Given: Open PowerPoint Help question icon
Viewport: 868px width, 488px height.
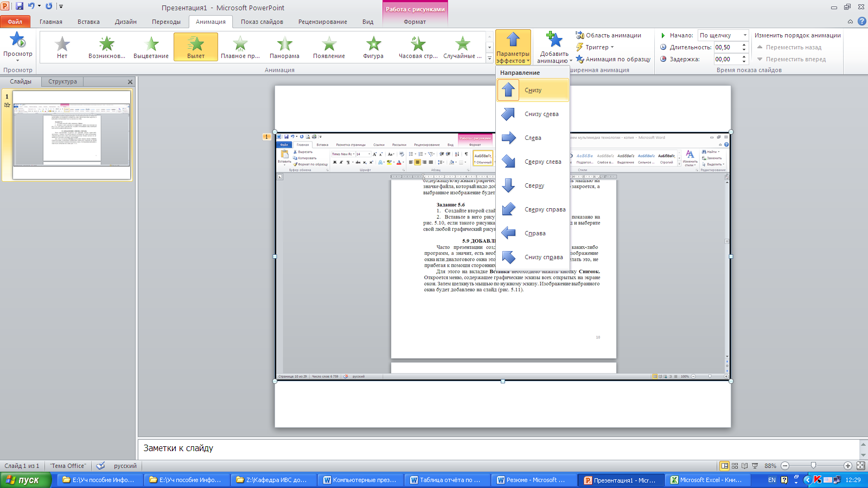Looking at the screenshot, I should 861,21.
